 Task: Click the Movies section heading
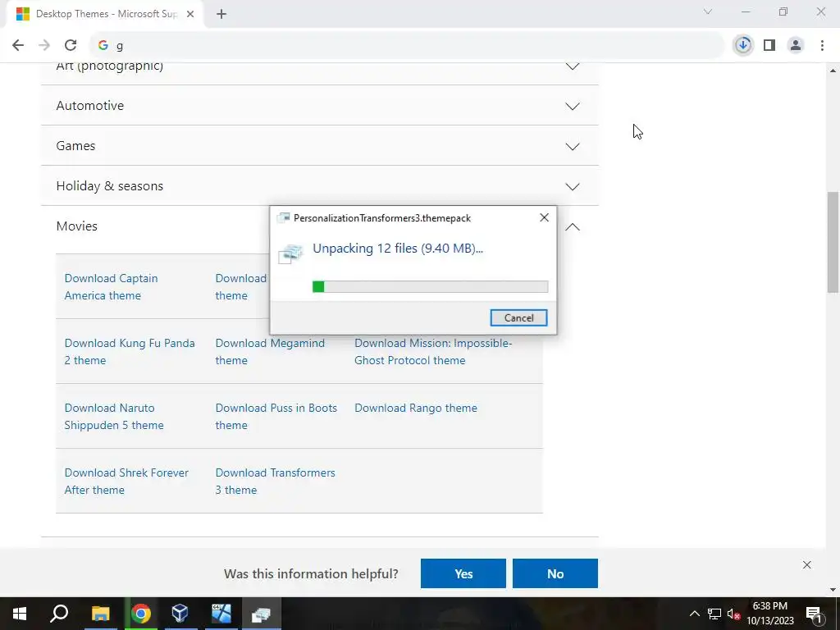76,226
